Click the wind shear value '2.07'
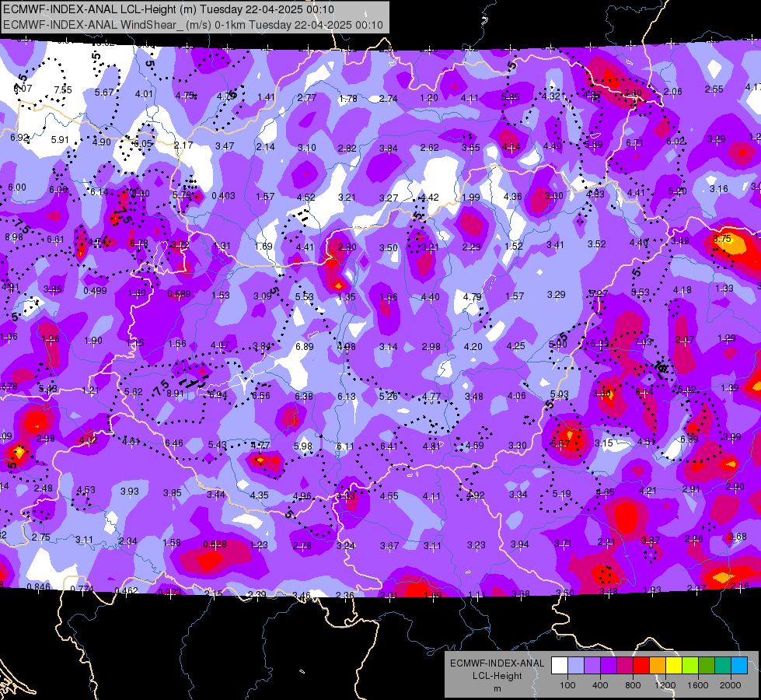The height and width of the screenshot is (700, 761). (685, 340)
